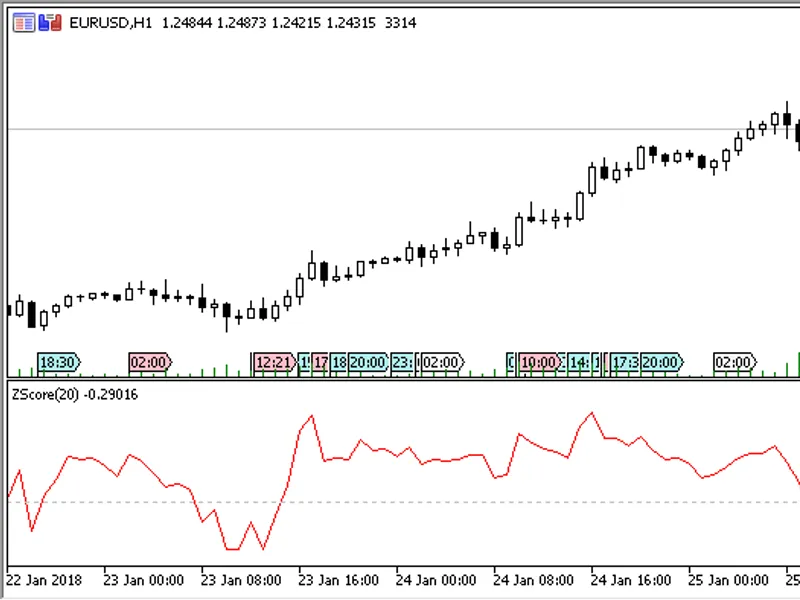The image size is (800, 600).
Task: Open the white 02:00 marker after 23:
Action: pos(442,363)
